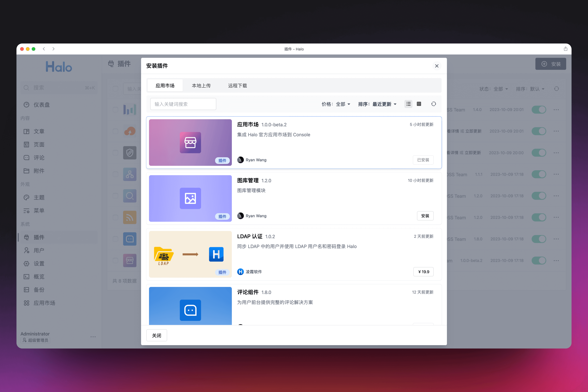Buy LDAP 认证 for ¥19.9
This screenshot has width=588, height=392.
point(423,272)
